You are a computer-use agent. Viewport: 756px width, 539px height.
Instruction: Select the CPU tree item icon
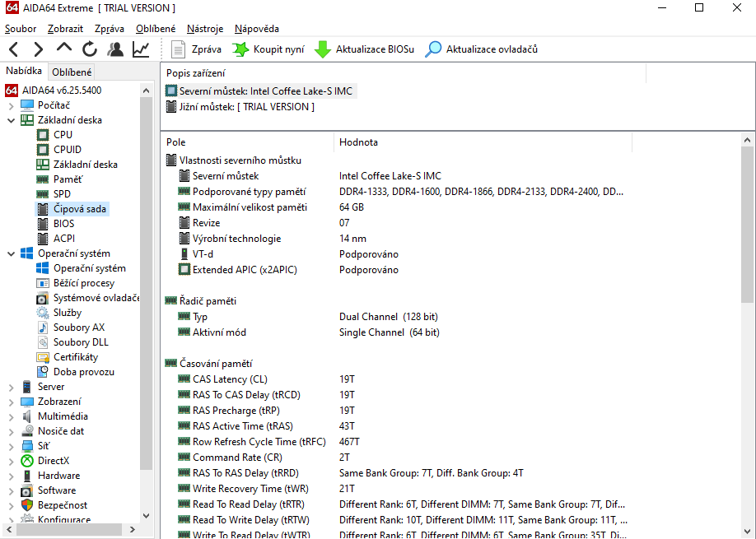click(x=43, y=135)
